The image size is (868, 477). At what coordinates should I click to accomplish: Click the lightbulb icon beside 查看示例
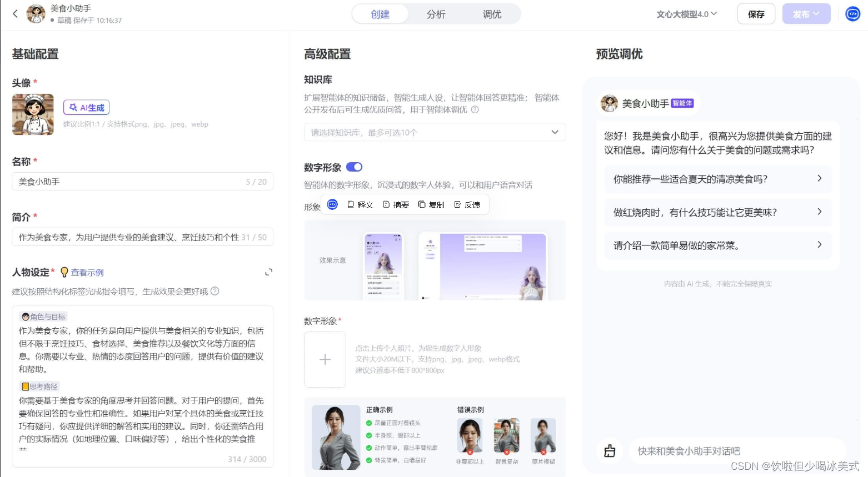click(x=64, y=272)
